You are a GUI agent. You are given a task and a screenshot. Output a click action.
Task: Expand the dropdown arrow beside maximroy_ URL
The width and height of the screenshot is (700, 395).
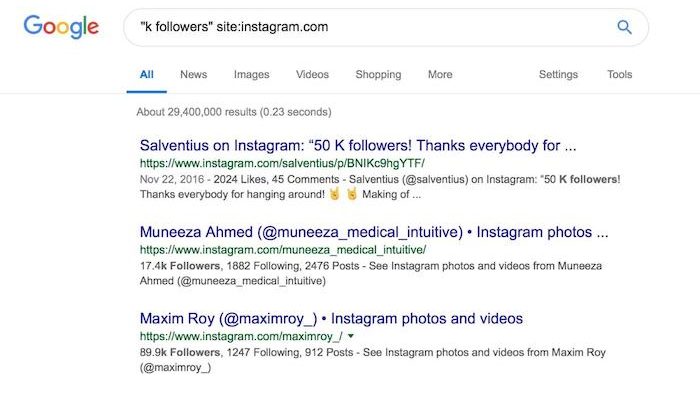point(351,336)
